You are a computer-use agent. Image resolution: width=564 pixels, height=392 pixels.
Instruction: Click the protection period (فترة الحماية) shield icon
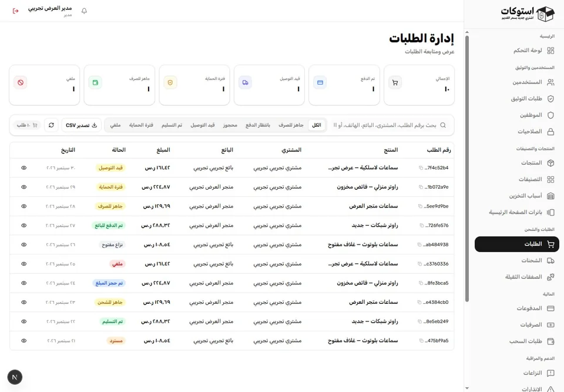coord(170,82)
